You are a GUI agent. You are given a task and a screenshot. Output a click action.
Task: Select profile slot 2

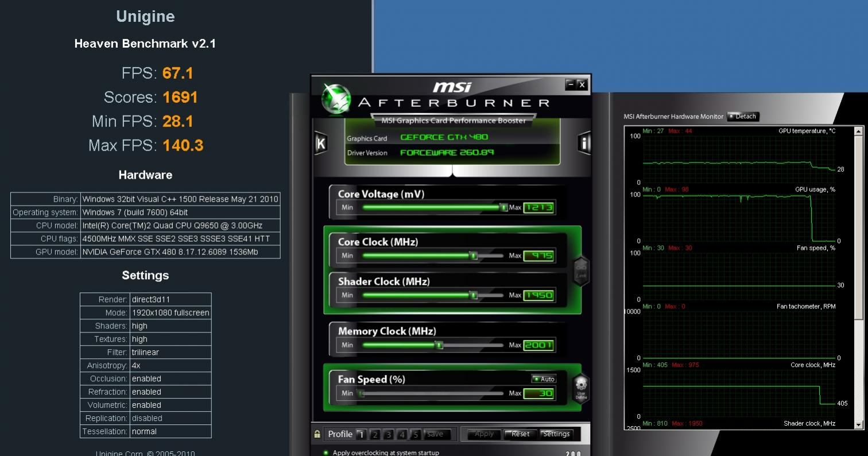(x=375, y=435)
